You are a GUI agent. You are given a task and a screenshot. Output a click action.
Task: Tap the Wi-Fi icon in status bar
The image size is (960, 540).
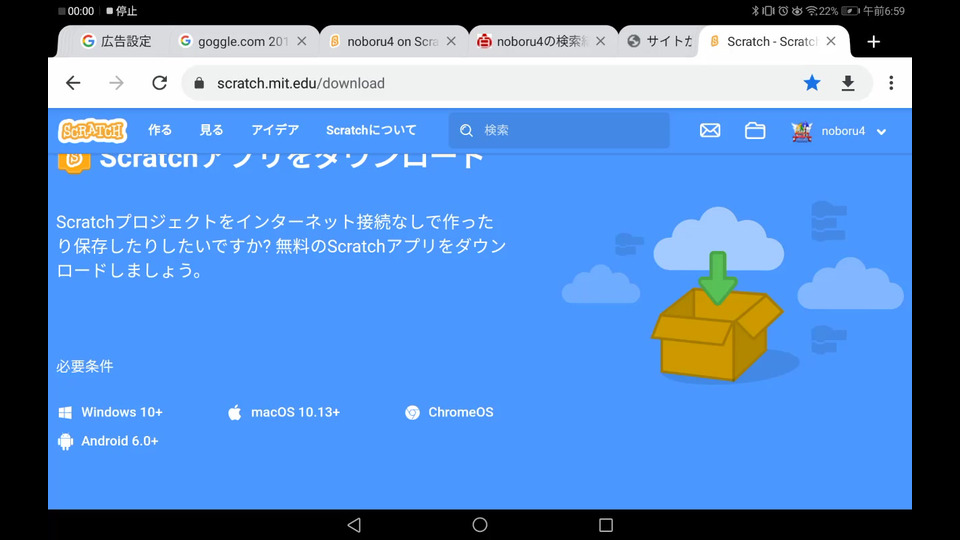click(812, 11)
